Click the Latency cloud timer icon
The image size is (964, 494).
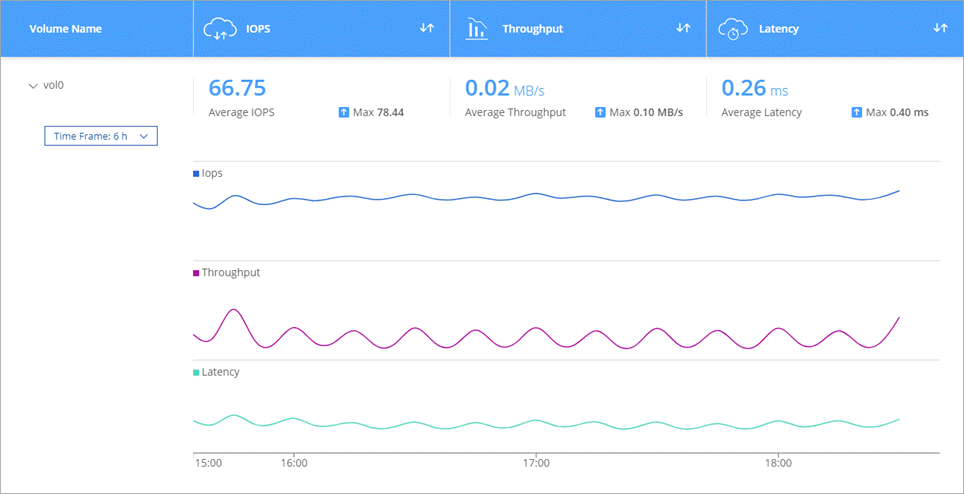pos(733,29)
